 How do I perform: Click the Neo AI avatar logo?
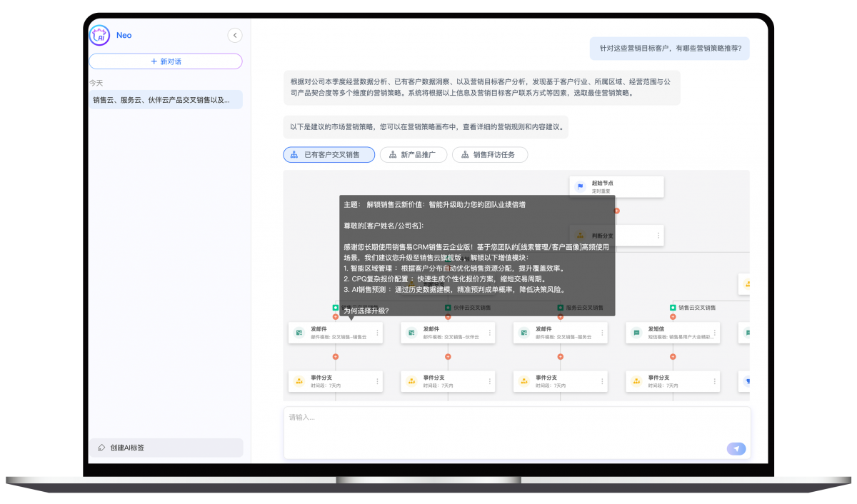[x=99, y=36]
